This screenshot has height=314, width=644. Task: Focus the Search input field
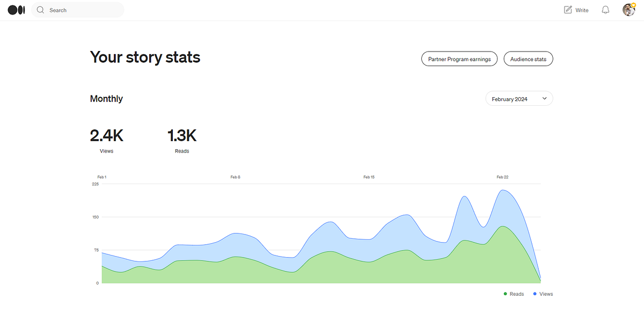coord(78,10)
